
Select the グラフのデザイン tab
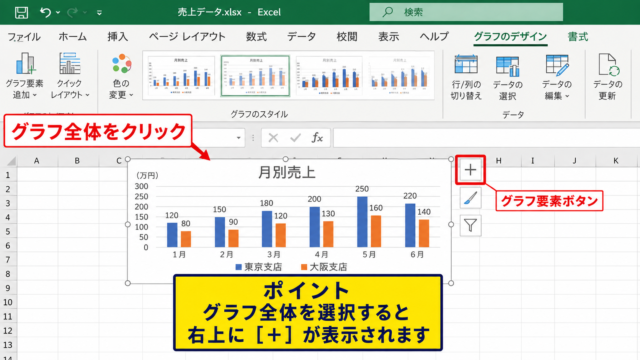510,37
